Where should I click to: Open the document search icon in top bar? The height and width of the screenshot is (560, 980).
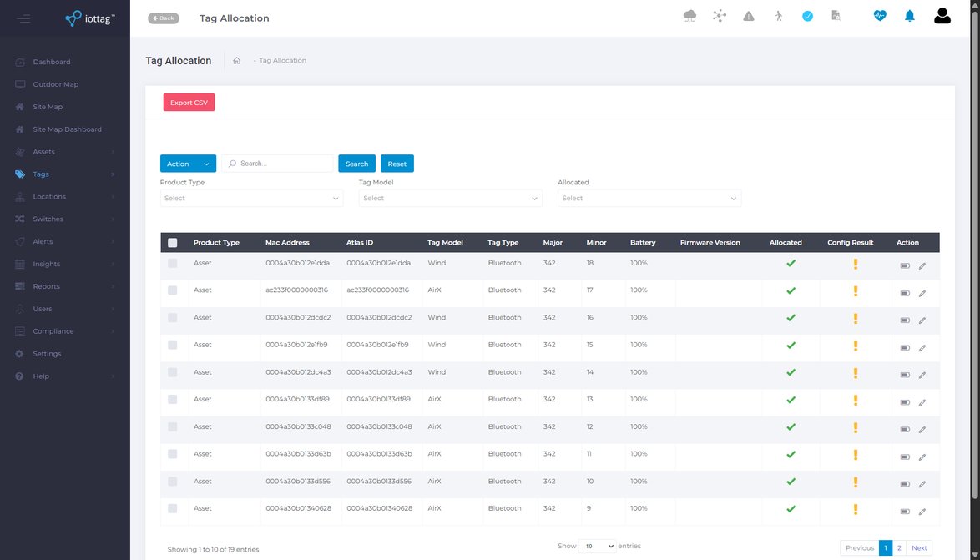[x=836, y=16]
